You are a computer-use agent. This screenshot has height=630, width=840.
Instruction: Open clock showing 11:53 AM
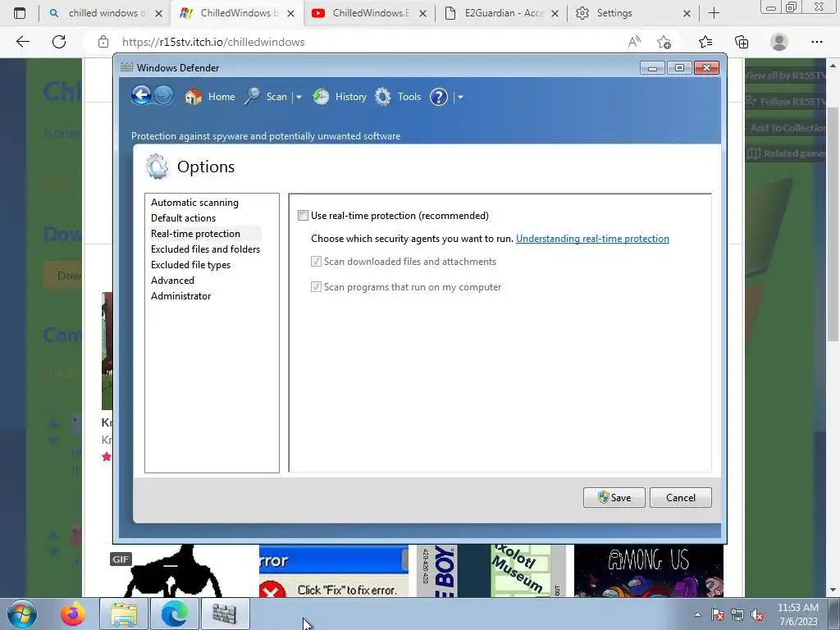click(x=798, y=614)
